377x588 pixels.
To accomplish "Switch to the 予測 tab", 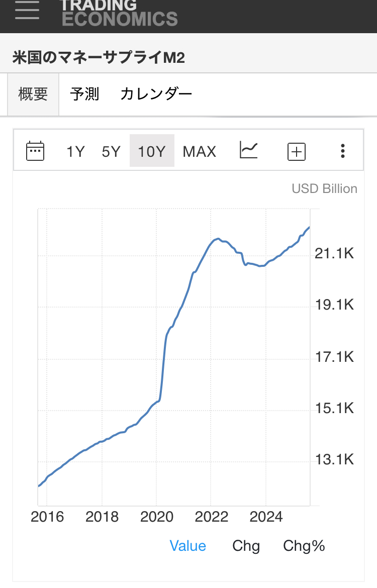I will (x=84, y=94).
